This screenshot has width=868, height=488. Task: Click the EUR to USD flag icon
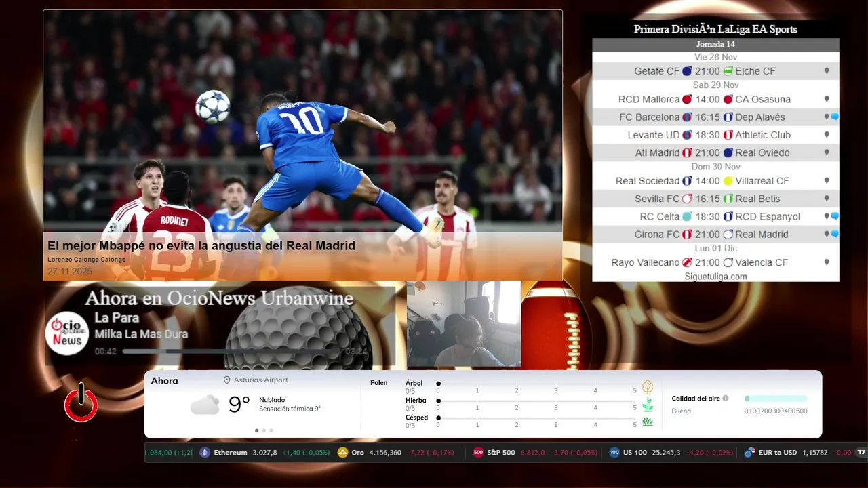point(749,453)
